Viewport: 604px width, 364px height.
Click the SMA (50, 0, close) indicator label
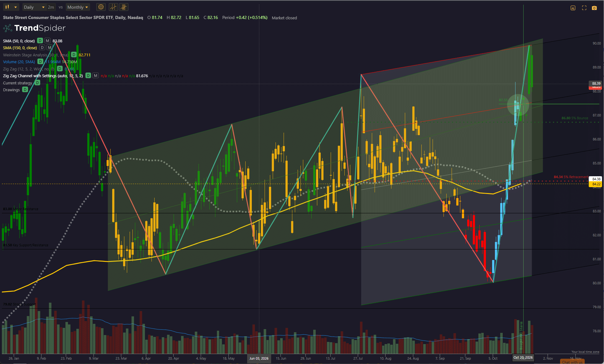tap(19, 41)
